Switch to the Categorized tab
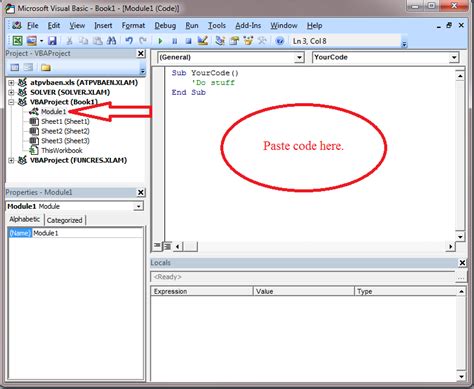Viewport: 474px width, 389px height. coord(64,220)
